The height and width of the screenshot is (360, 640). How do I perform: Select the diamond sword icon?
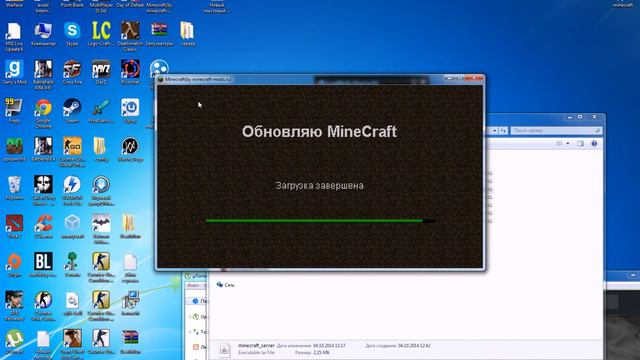point(101,108)
